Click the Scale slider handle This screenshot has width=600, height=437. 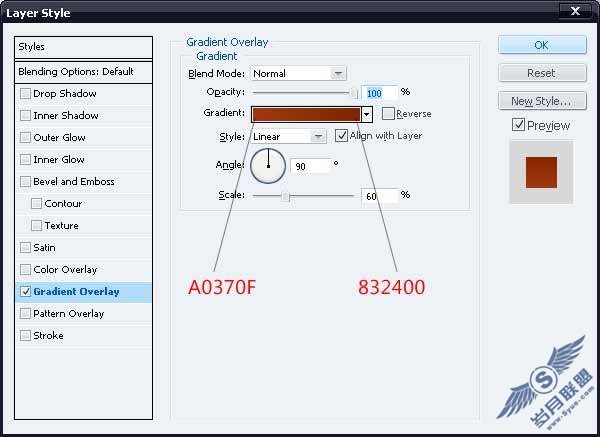[285, 196]
